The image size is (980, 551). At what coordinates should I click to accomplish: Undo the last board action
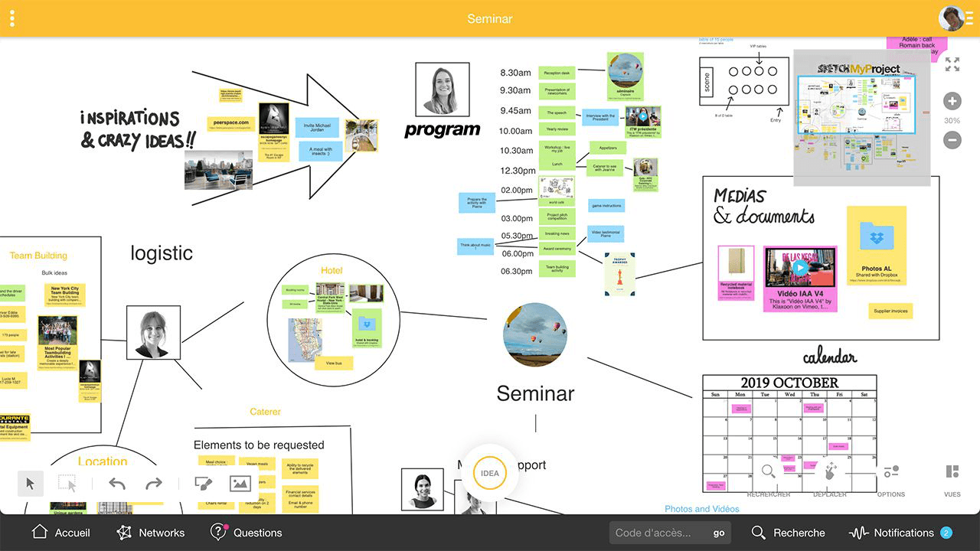point(117,484)
